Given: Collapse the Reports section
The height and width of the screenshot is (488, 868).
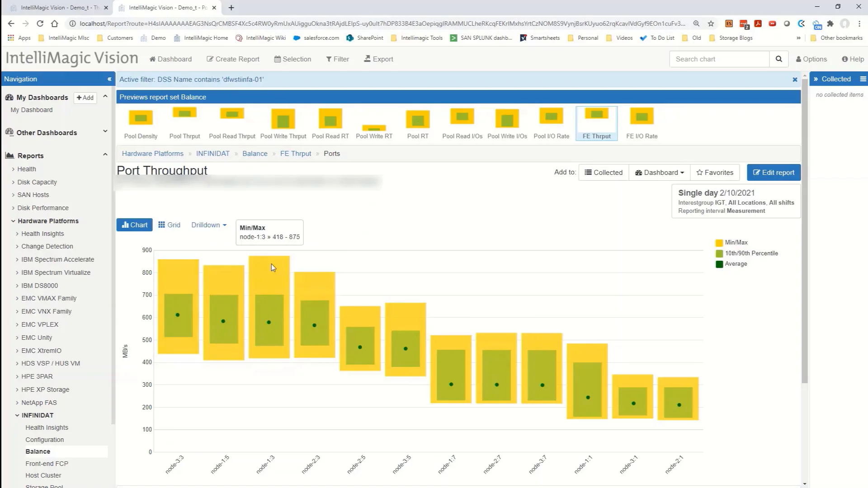Looking at the screenshot, I should click(x=105, y=155).
